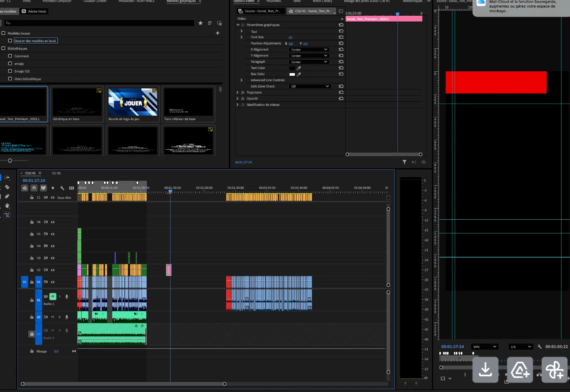Reset the Font Size parameter
Image resolution: width=570 pixels, height=392 pixels.
coord(341,37)
